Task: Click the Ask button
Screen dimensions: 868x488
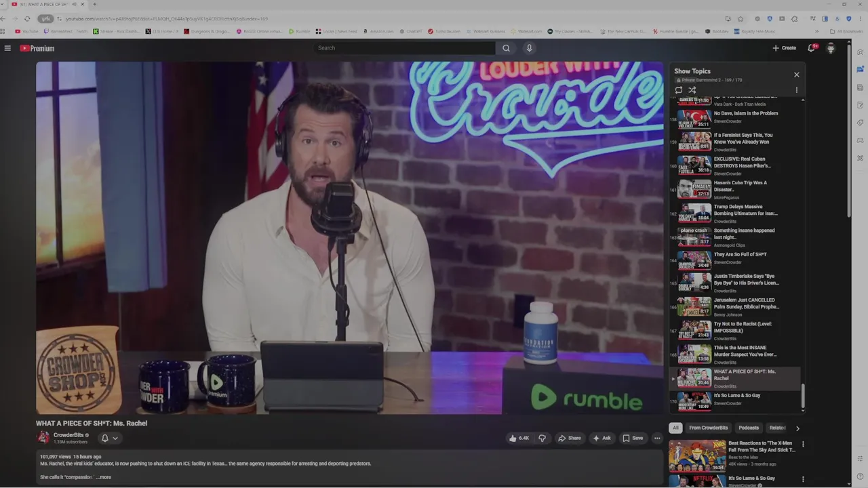Action: [x=601, y=438]
